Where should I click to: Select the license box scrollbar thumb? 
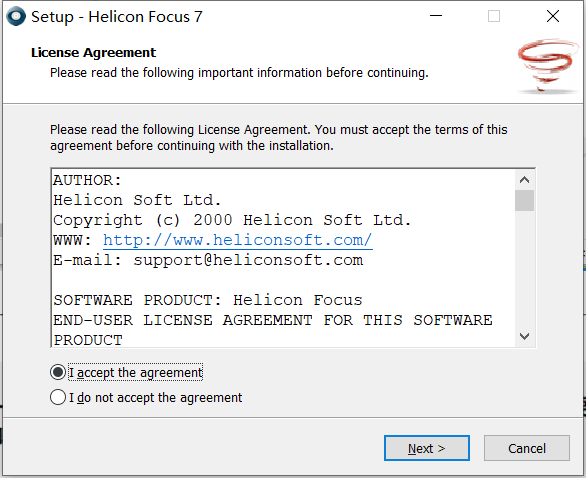(x=524, y=200)
